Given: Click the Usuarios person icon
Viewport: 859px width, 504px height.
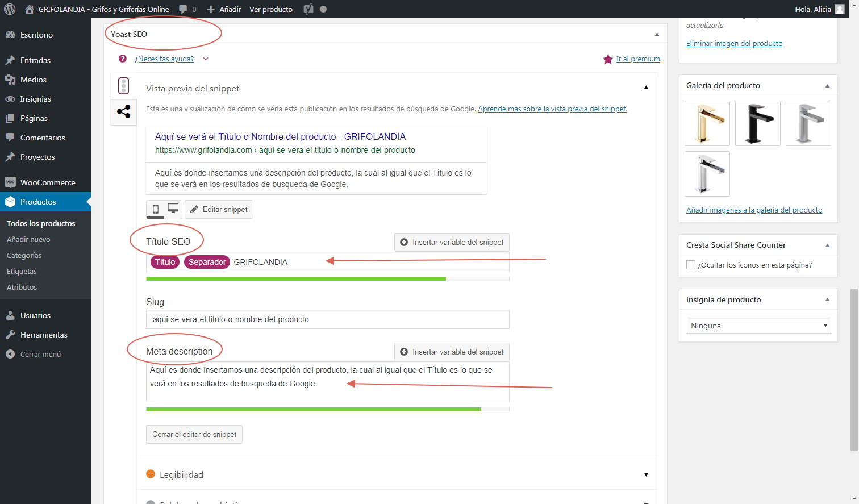Looking at the screenshot, I should (x=10, y=315).
